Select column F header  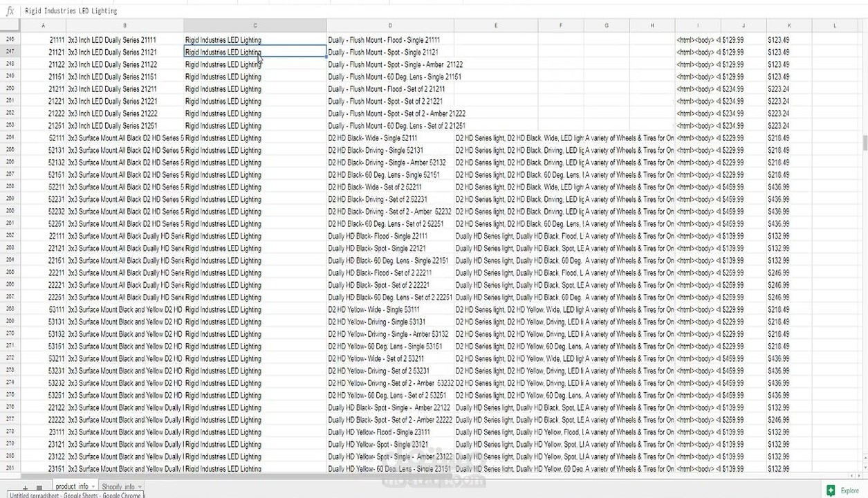click(x=561, y=26)
